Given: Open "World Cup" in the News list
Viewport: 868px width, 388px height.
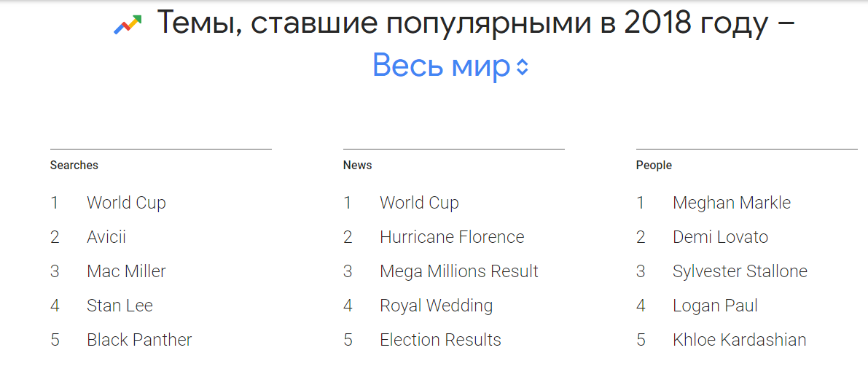Looking at the screenshot, I should [x=419, y=203].
